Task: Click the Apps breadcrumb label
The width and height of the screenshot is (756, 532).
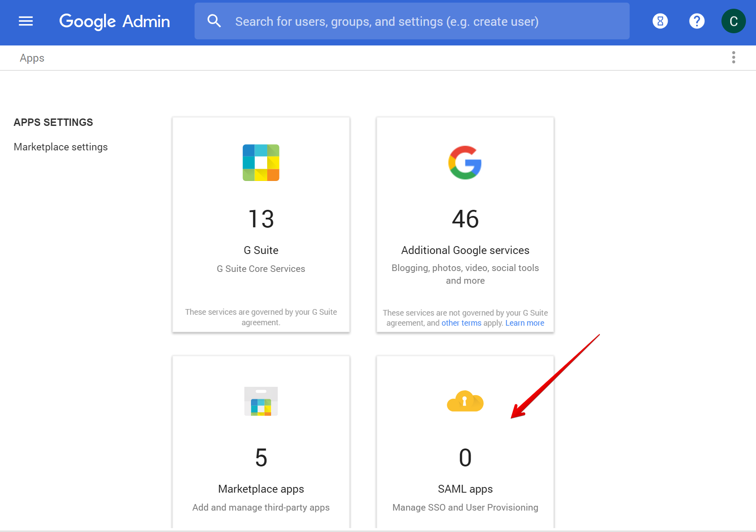Action: tap(31, 57)
